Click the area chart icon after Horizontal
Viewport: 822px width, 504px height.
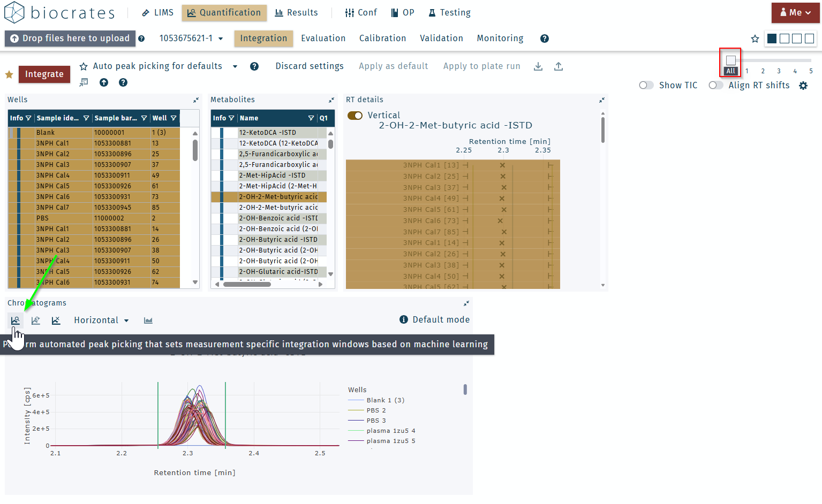pos(148,320)
